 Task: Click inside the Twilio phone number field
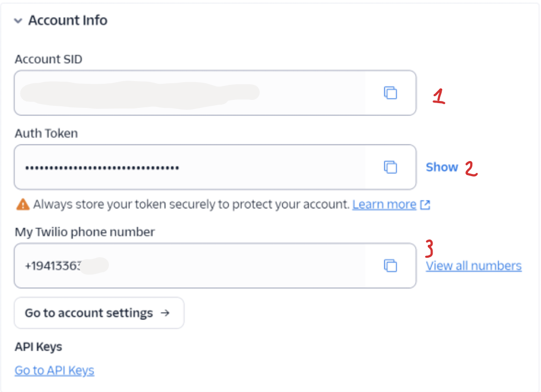pyautogui.click(x=215, y=265)
